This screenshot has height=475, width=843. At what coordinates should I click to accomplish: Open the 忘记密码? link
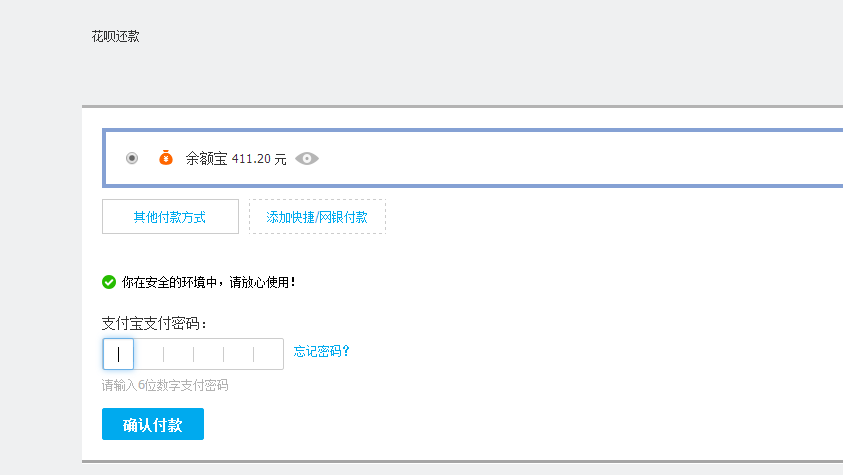pos(322,351)
